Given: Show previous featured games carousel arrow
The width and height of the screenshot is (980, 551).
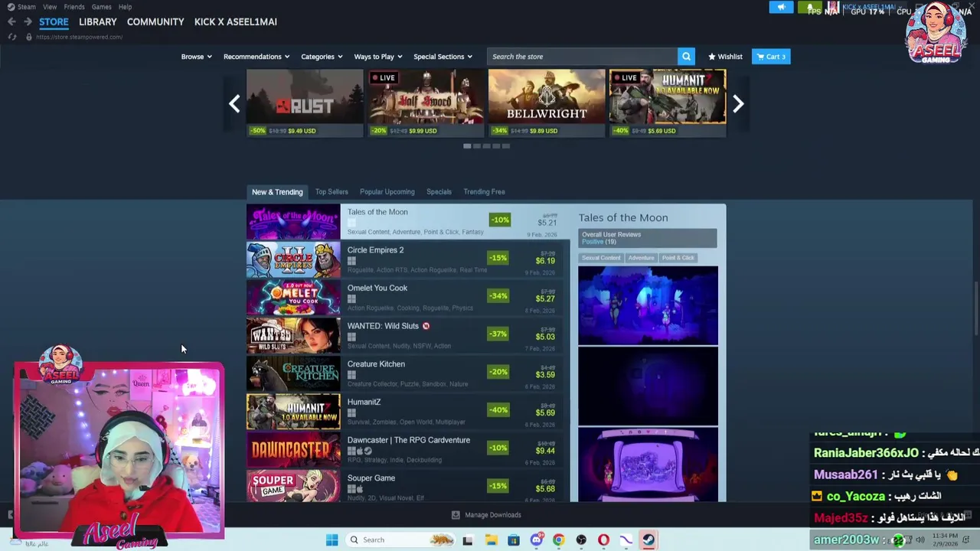Looking at the screenshot, I should coord(234,103).
